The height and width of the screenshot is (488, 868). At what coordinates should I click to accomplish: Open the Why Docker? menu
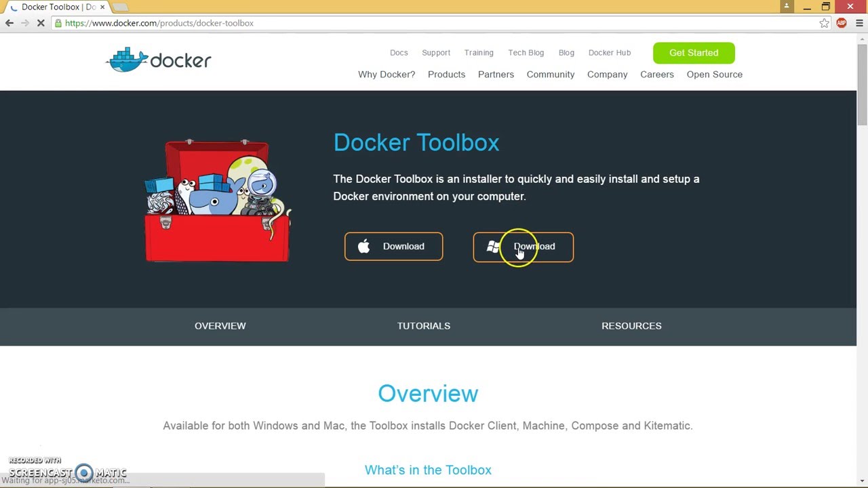click(387, 75)
